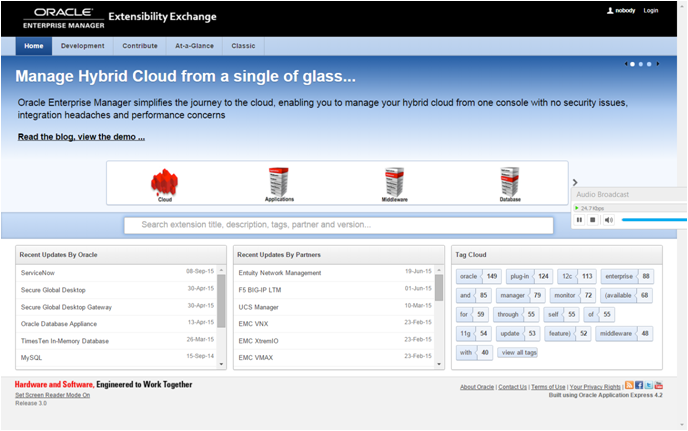Go to previous banner slide arrow
Viewport: 688px width, 431px height.
(x=626, y=64)
